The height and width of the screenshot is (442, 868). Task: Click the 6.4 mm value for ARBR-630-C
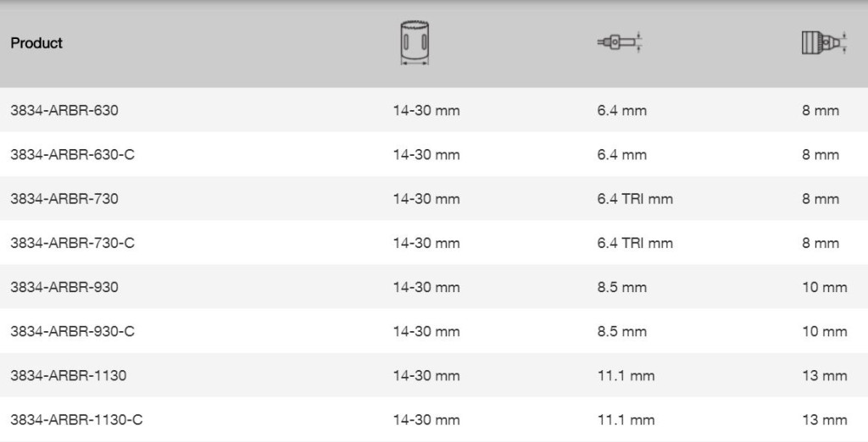point(621,154)
